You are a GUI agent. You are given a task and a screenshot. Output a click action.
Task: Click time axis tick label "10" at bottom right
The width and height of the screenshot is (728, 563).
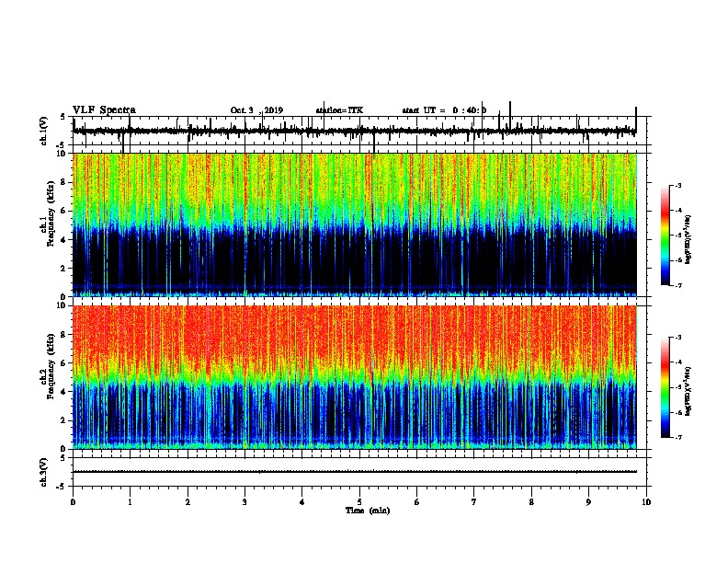point(646,502)
